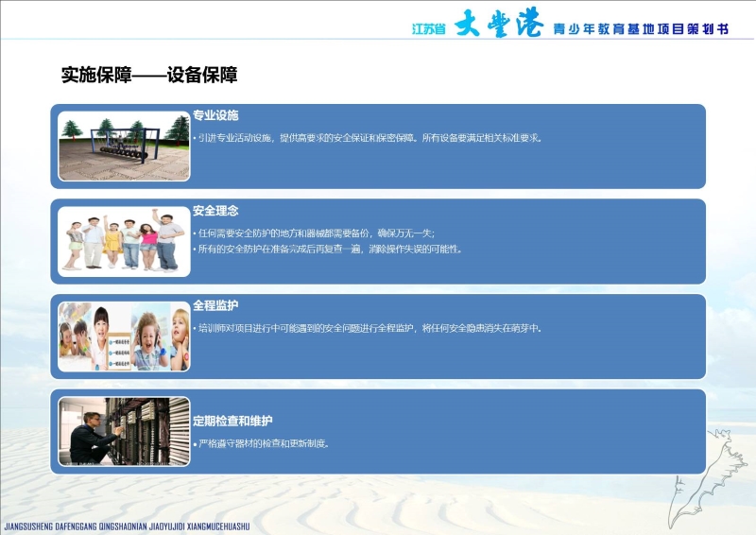Select the bullet beginning 所有的安全防护在准备完成后
756x535 pixels.
[x=328, y=250]
